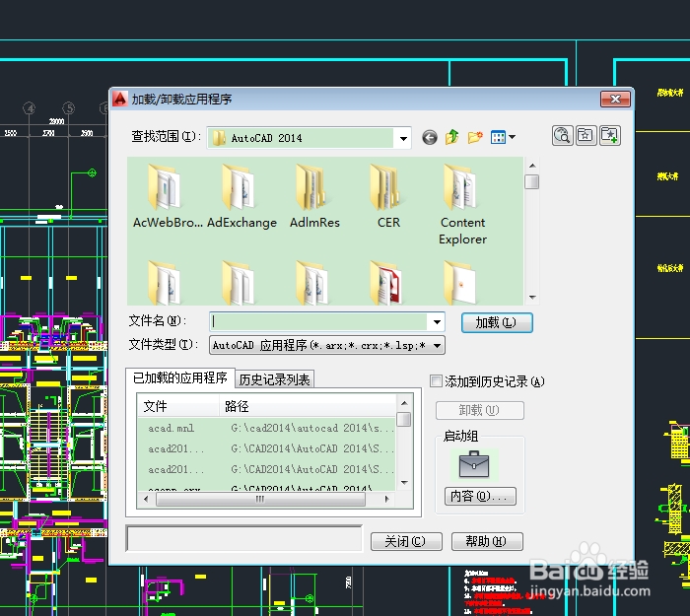Go up one folder level
The height and width of the screenshot is (616, 690).
[x=452, y=138]
